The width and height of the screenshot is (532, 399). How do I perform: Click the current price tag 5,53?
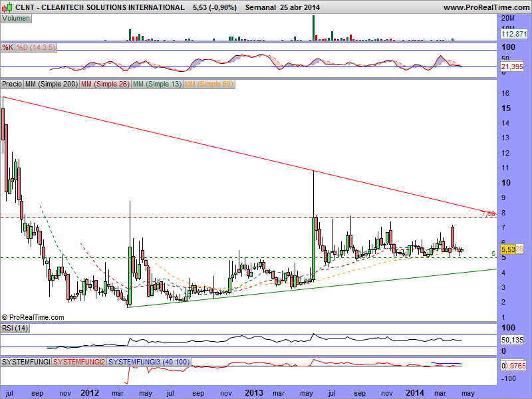coord(508,249)
